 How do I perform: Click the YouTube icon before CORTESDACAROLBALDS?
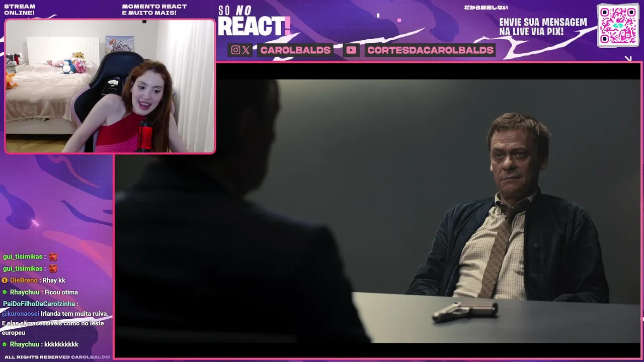coord(351,50)
